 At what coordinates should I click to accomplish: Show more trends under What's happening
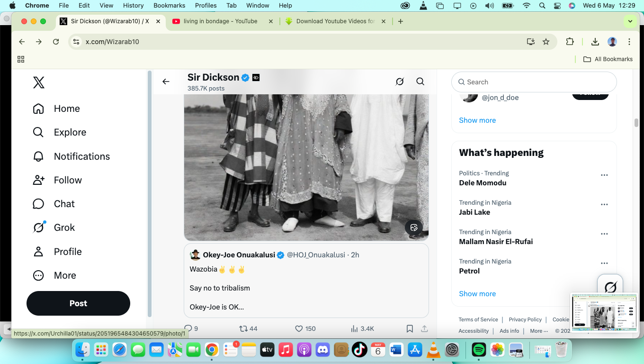tap(477, 294)
